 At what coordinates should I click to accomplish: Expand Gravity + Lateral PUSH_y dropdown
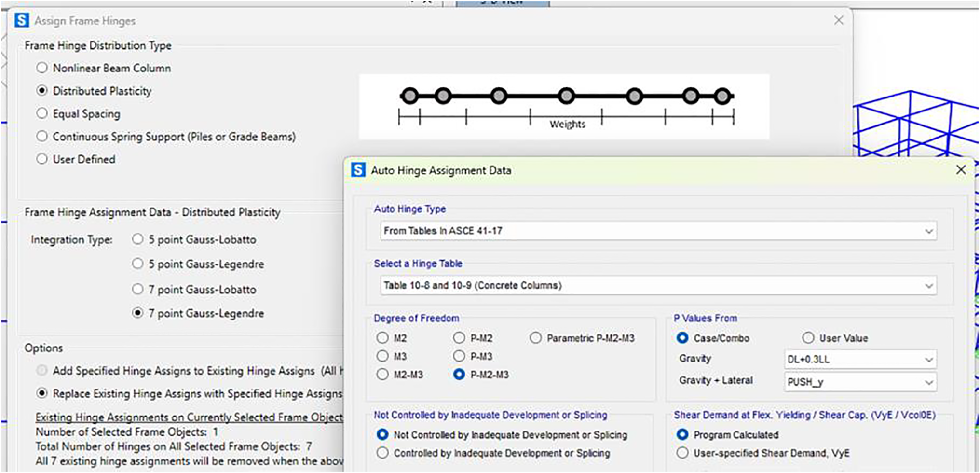860,382
